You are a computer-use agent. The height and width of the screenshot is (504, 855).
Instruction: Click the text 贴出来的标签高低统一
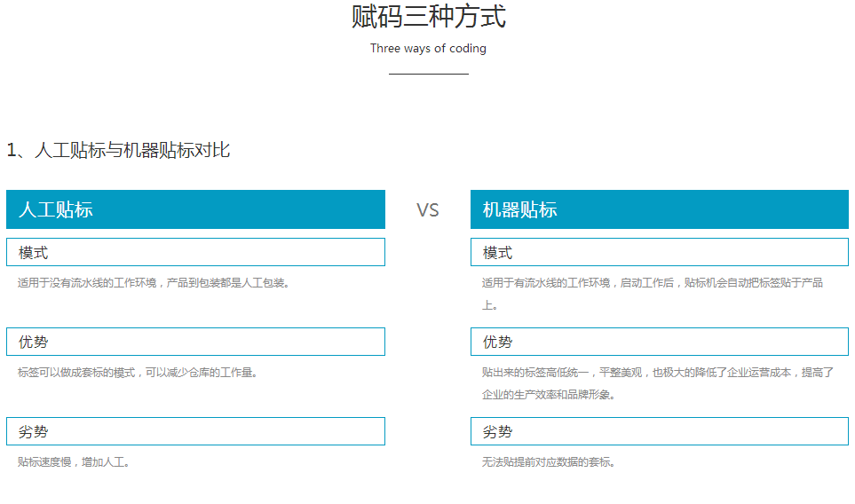pos(534,373)
